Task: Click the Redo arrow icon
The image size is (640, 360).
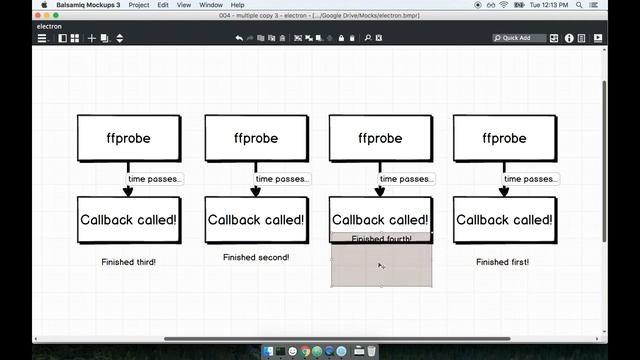Action: (x=250, y=38)
